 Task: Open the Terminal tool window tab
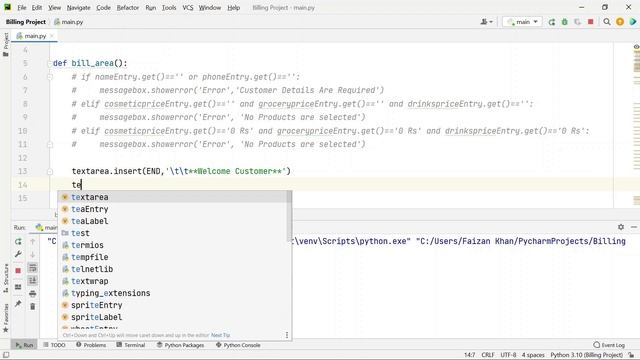pos(131,345)
